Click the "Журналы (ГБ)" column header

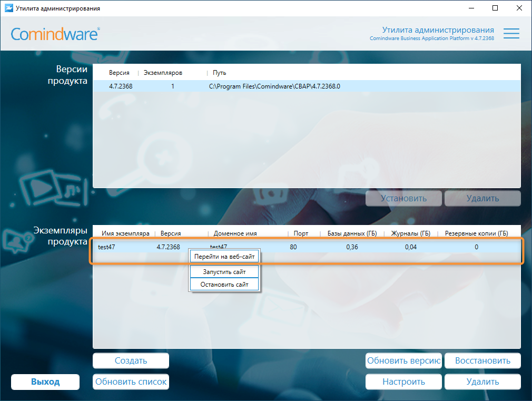point(410,233)
